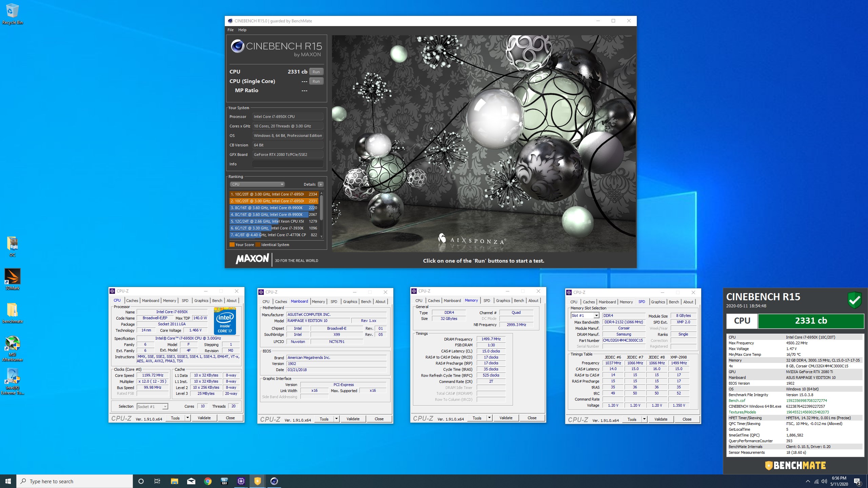Open the volume control in system tray
This screenshot has width=868, height=488.
[x=824, y=481]
